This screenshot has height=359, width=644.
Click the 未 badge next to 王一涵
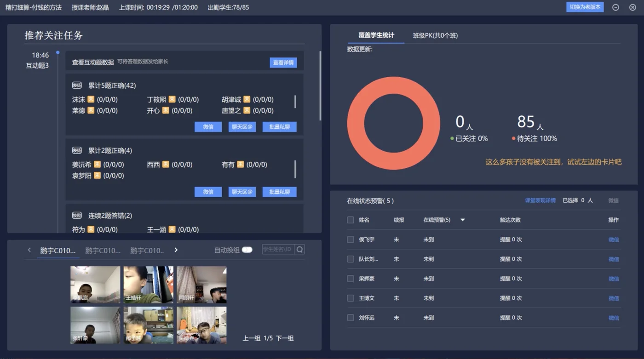pyautogui.click(x=172, y=229)
